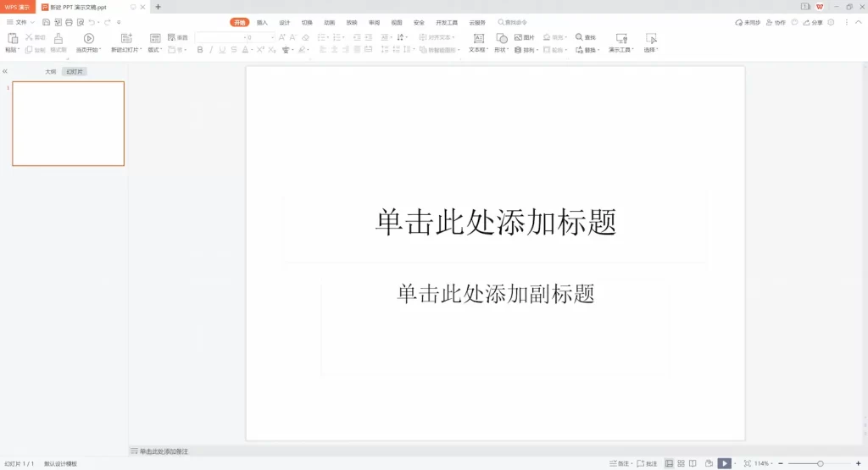868x470 pixels.
Task: Switch to slide sorter grid view
Action: [x=681, y=463]
